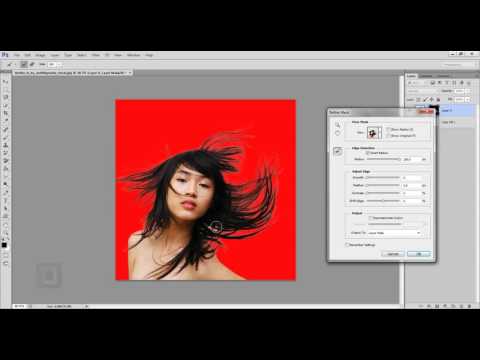The height and width of the screenshot is (360, 480).
Task: Select the Path Selection tool
Action: (5, 209)
